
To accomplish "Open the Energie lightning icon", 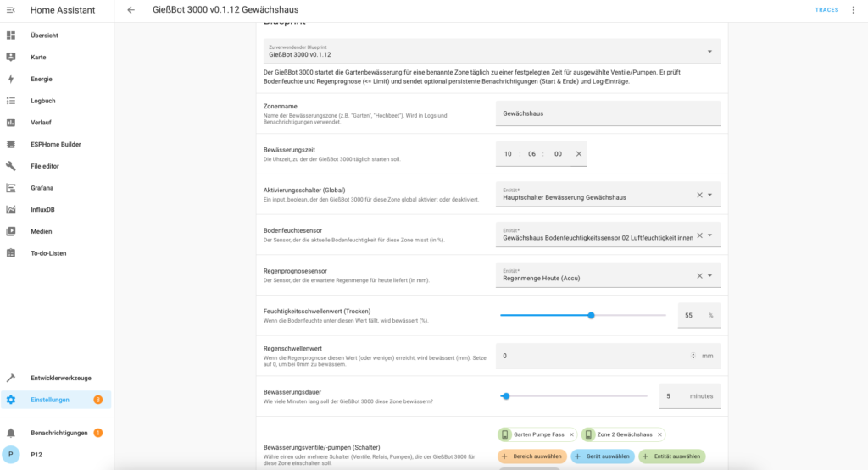I will click(10, 79).
